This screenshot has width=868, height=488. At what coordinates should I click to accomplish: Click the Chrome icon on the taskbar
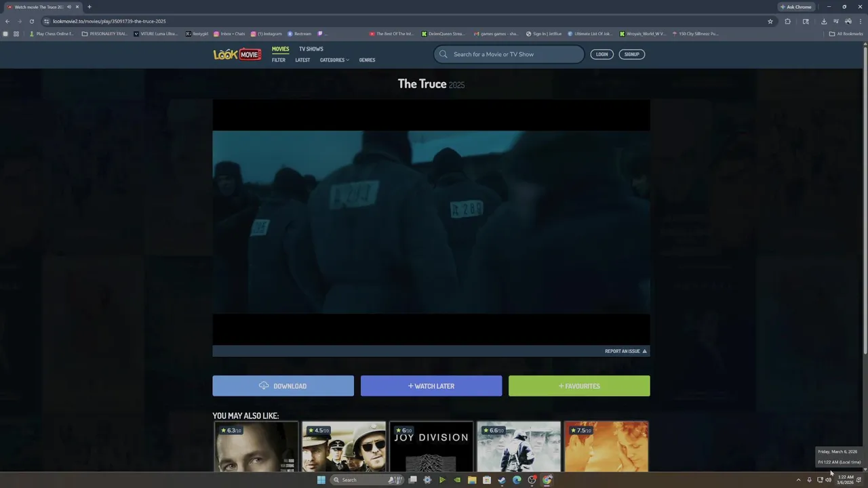[547, 480]
